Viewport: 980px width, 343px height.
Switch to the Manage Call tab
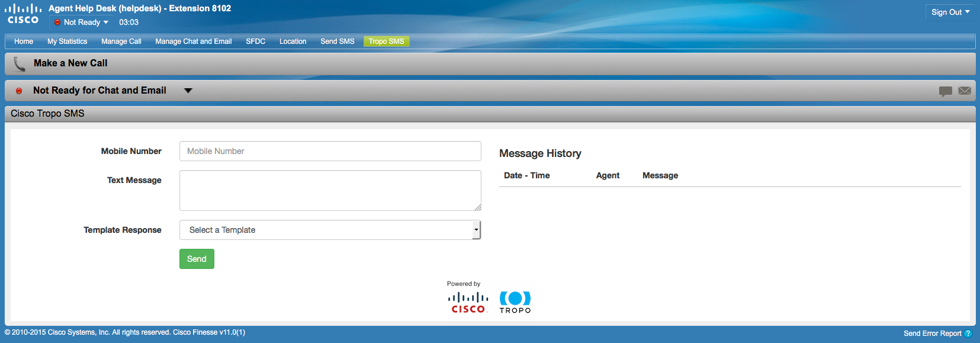[x=121, y=41]
